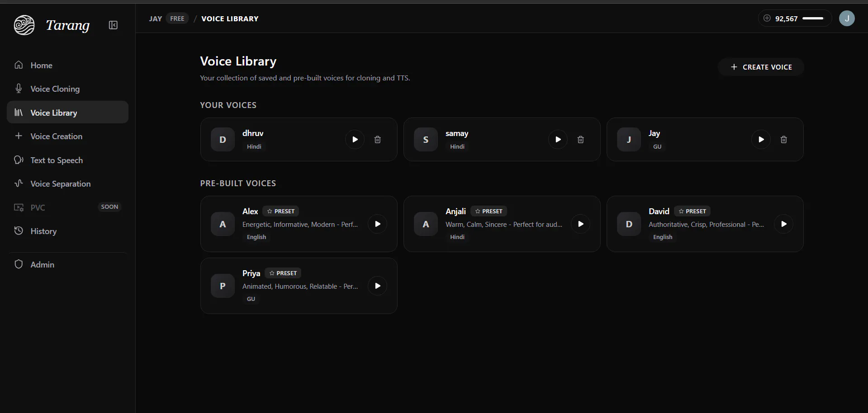This screenshot has width=868, height=413.
Task: Click the Jay J avatar tile
Action: point(629,140)
